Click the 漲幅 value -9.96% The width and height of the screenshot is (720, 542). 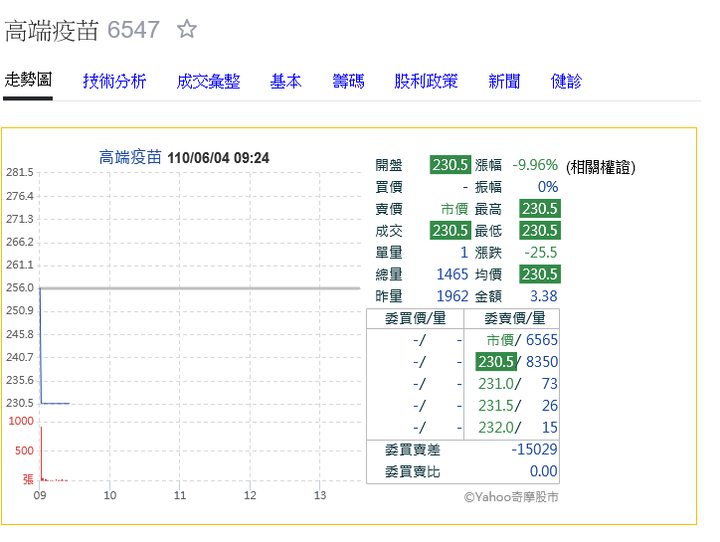(x=535, y=164)
